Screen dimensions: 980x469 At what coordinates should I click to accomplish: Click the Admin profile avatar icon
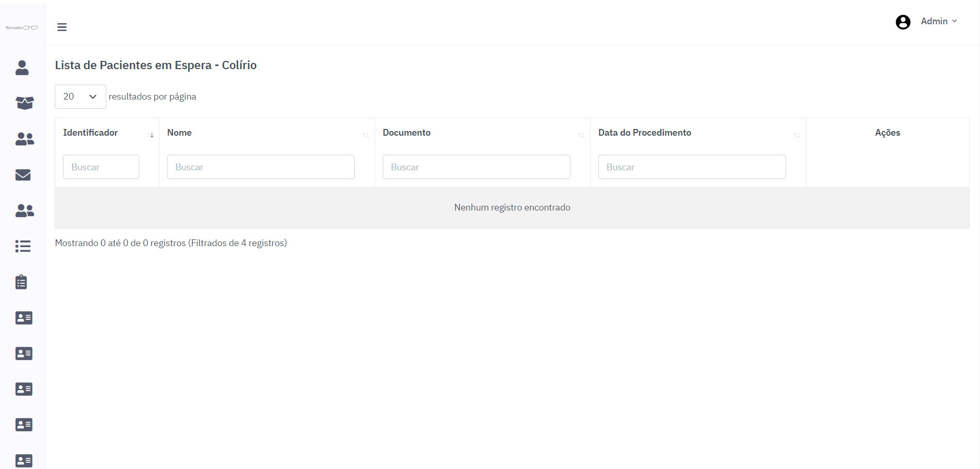pos(903,22)
